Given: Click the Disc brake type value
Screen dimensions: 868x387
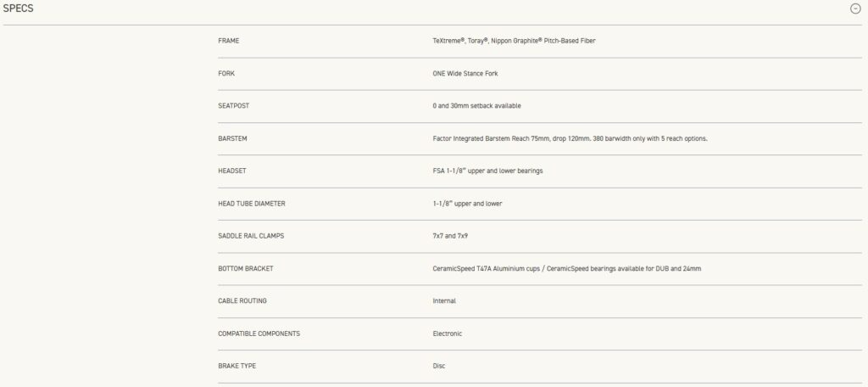Looking at the screenshot, I should point(439,366).
